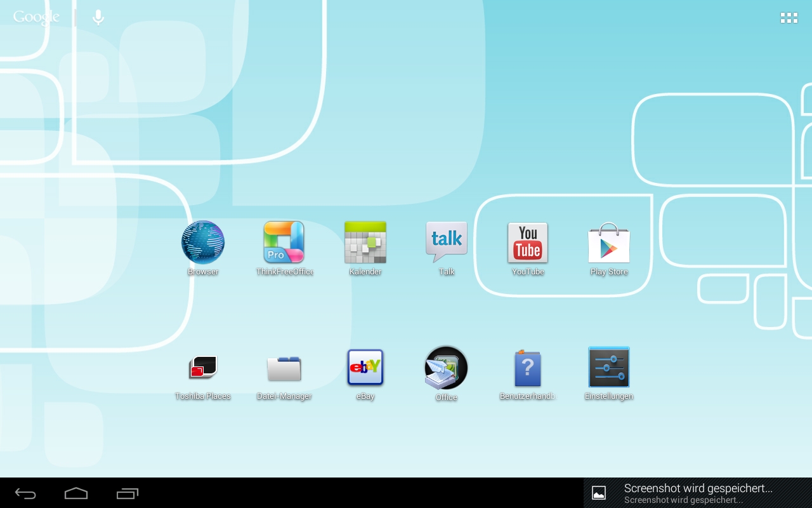Open the 'Screenshot wird gespeichert...' notification

pos(698,493)
